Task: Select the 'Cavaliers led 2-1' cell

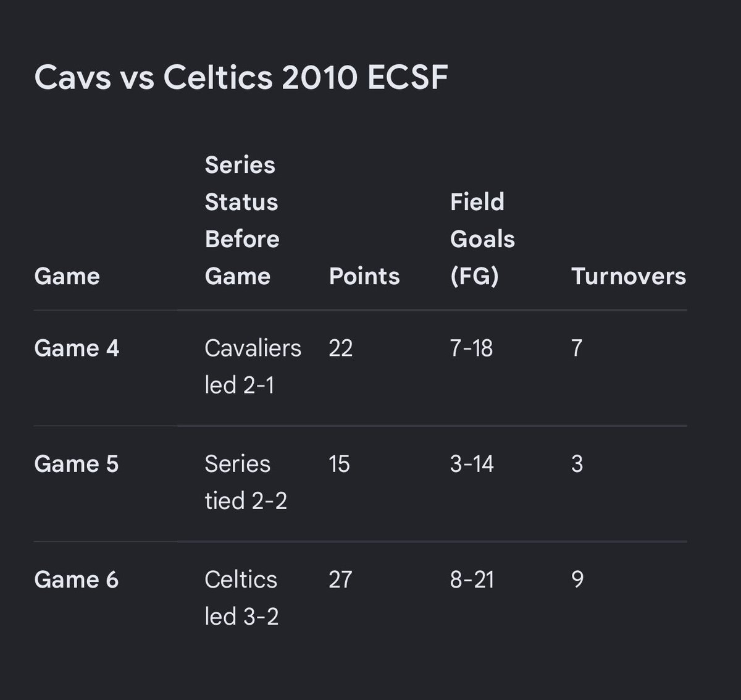Action: click(253, 367)
